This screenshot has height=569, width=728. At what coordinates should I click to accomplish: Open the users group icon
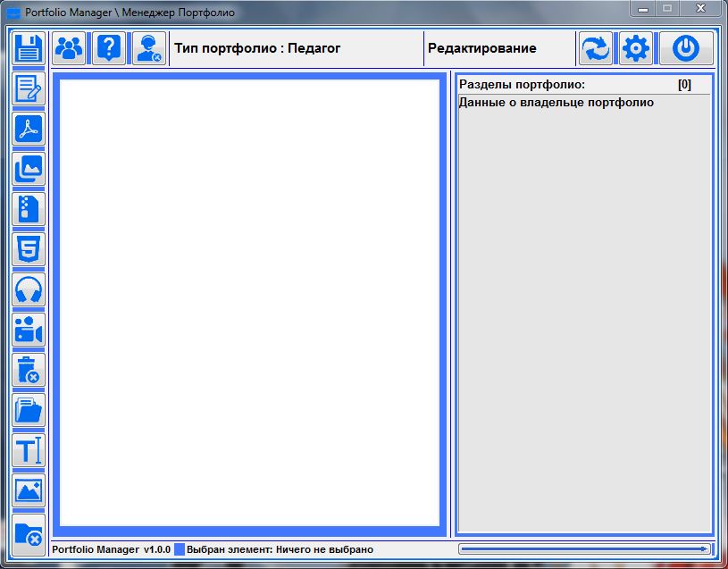coord(69,48)
